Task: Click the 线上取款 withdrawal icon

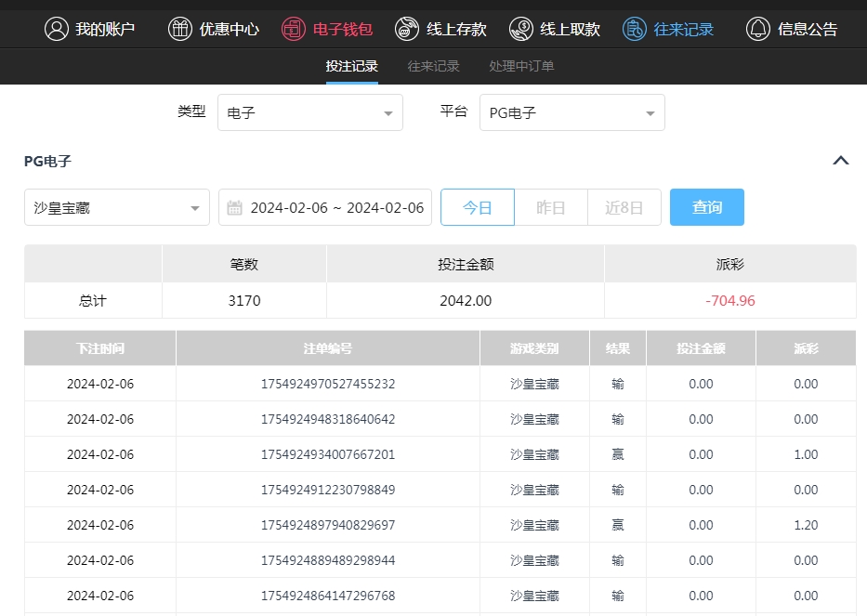Action: [521, 29]
